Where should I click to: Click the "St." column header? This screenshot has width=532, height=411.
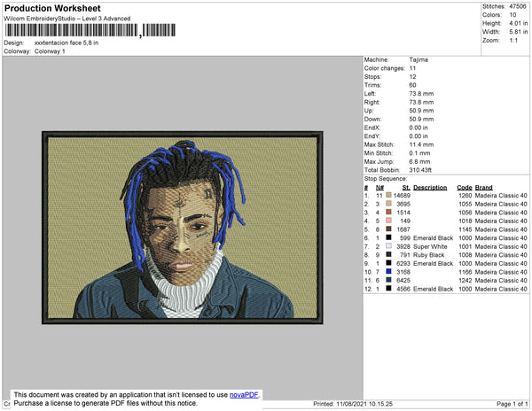tap(406, 188)
